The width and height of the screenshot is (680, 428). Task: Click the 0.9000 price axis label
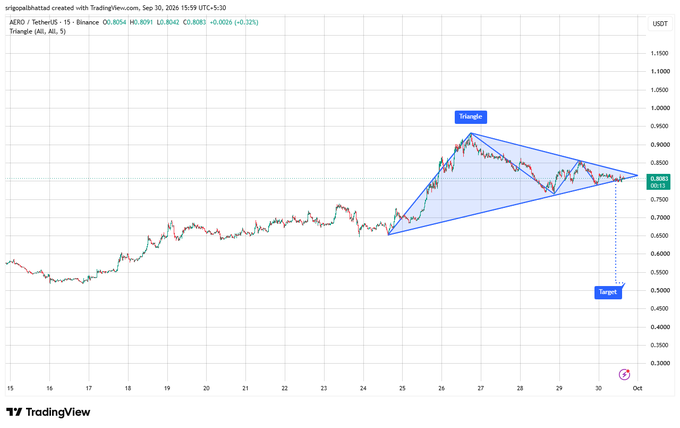(660, 145)
